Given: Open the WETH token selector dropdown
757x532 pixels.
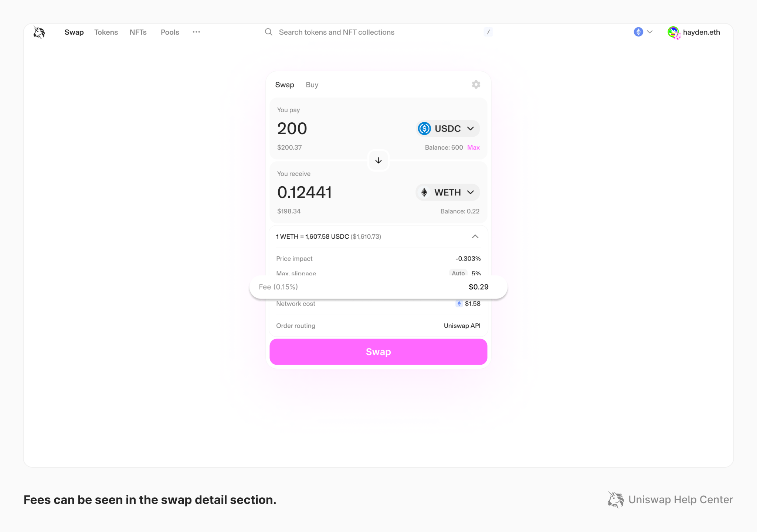Looking at the screenshot, I should [447, 192].
